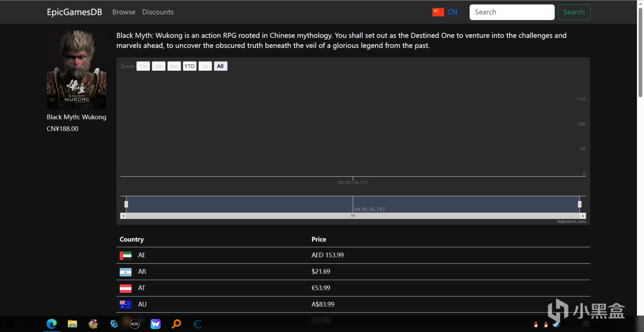Click the Country column header
The image size is (644, 332).
tap(132, 239)
